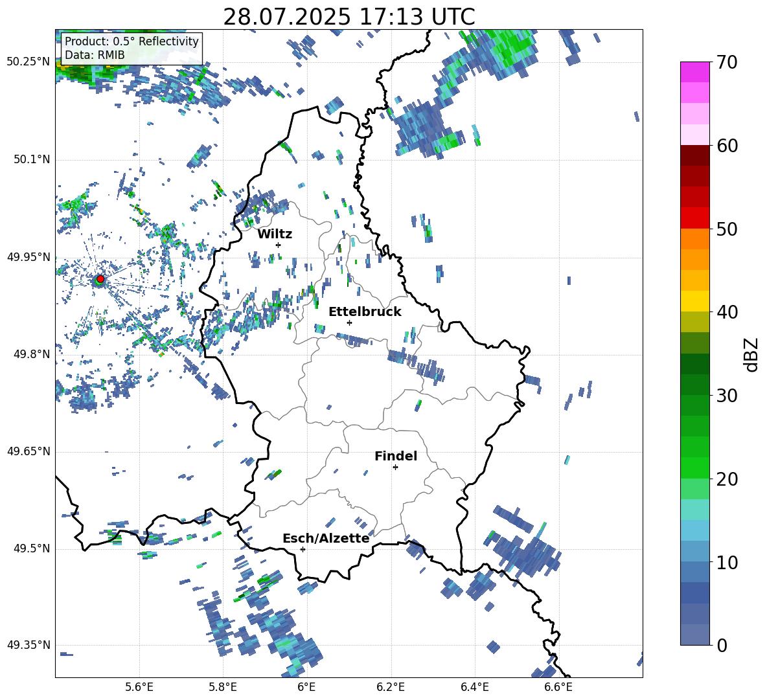Click the 10 tick on the colorbar

(x=727, y=562)
